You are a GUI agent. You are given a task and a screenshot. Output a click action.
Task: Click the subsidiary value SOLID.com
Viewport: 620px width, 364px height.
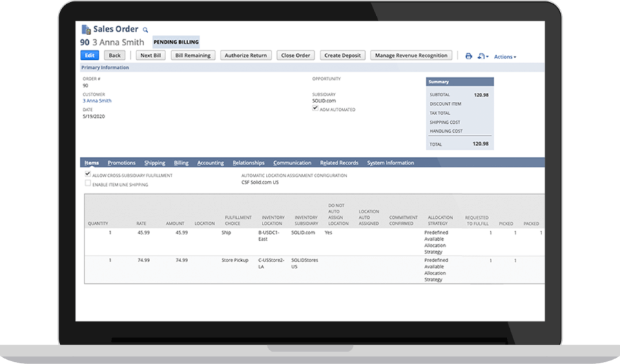(x=324, y=100)
